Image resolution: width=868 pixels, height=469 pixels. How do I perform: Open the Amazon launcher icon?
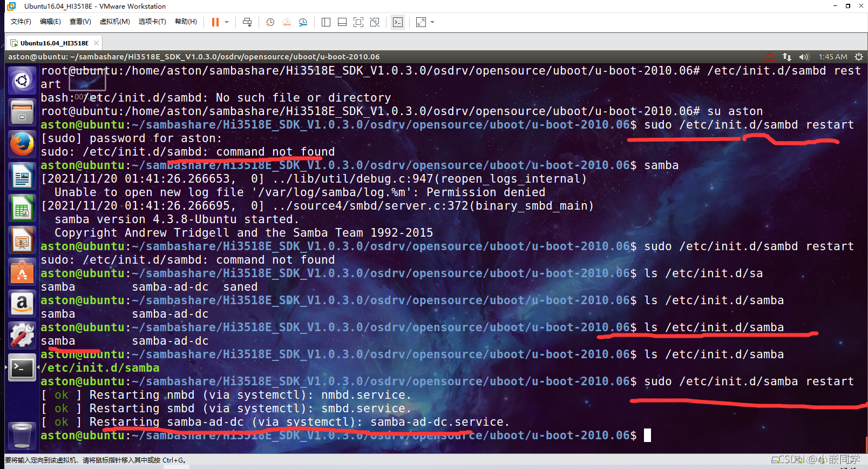(x=22, y=304)
